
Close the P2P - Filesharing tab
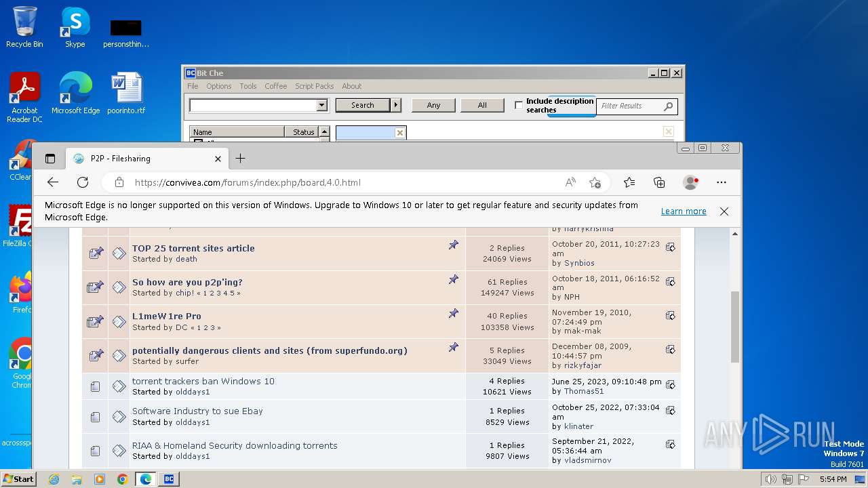click(218, 159)
